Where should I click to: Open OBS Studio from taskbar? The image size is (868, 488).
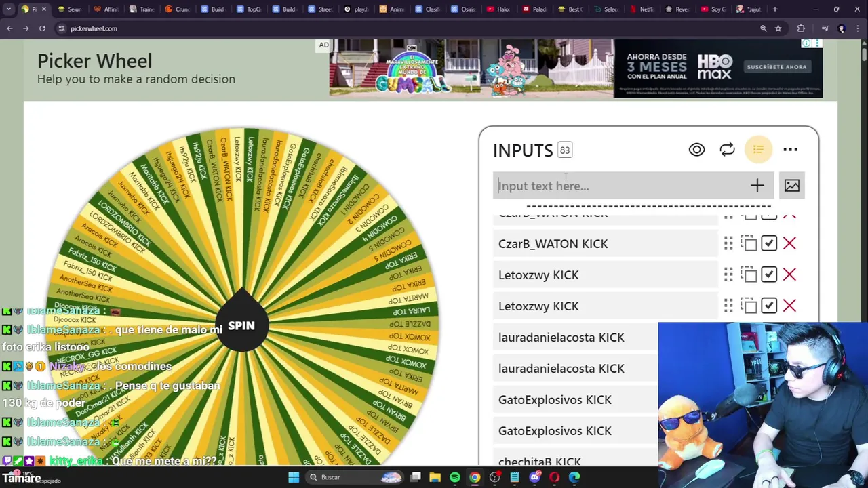(x=494, y=477)
